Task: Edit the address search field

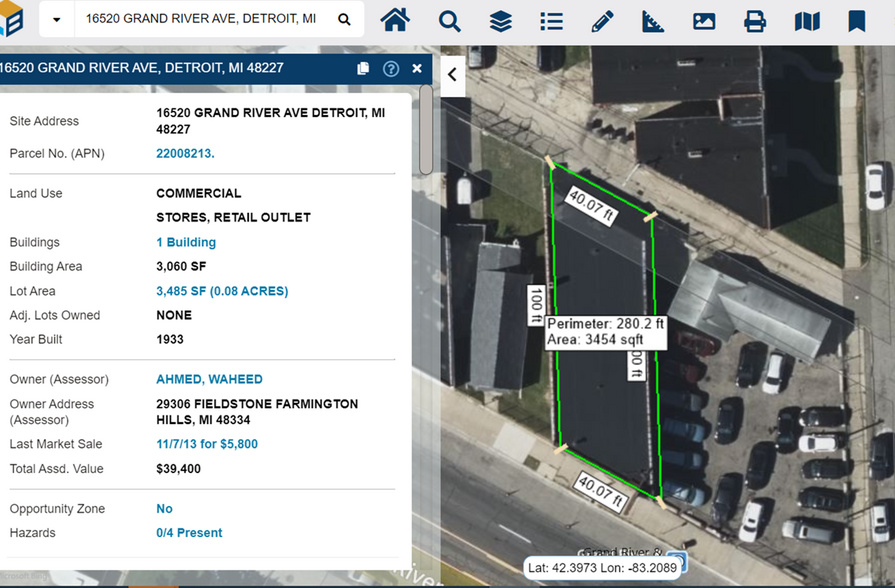Action: 201,19
